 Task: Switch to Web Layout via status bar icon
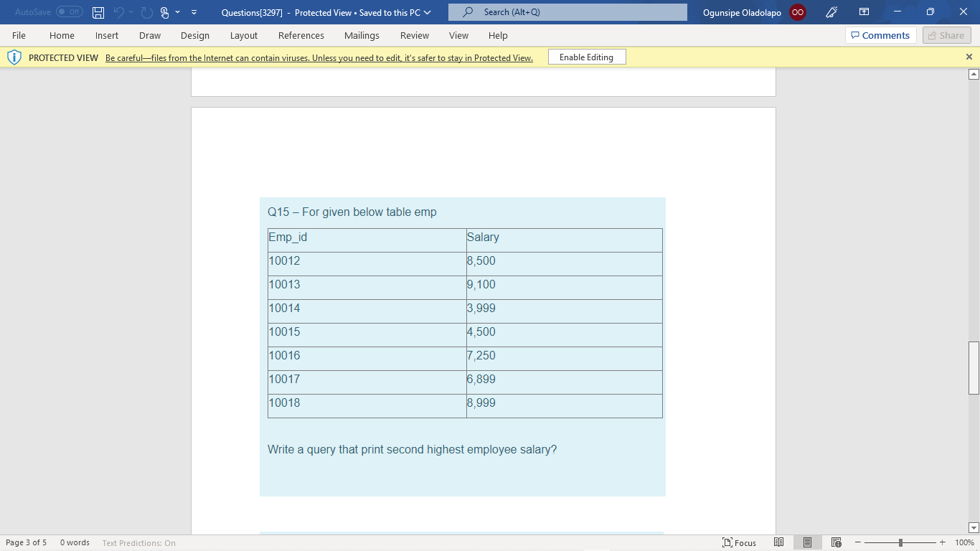pyautogui.click(x=835, y=542)
